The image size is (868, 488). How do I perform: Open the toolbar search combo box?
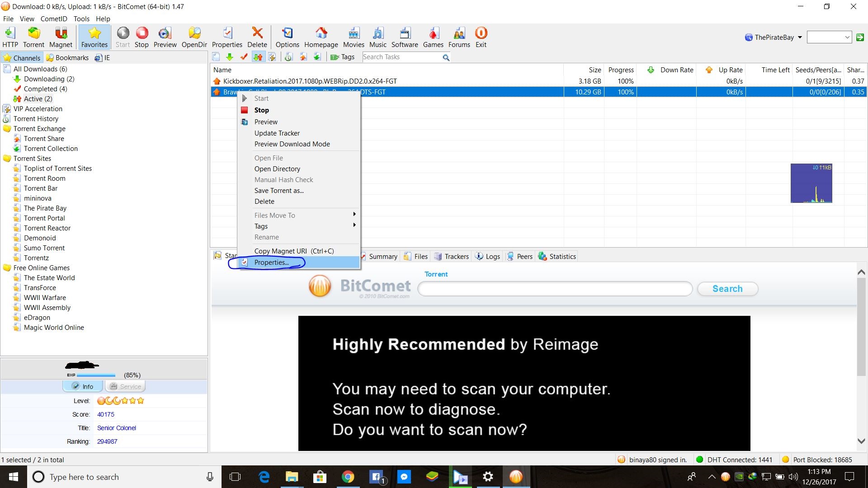(x=829, y=38)
